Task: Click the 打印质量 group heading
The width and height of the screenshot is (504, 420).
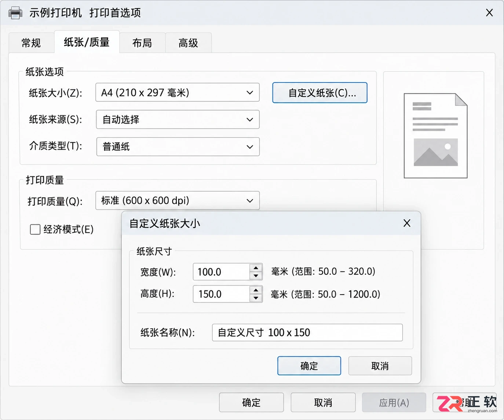Action: [45, 180]
